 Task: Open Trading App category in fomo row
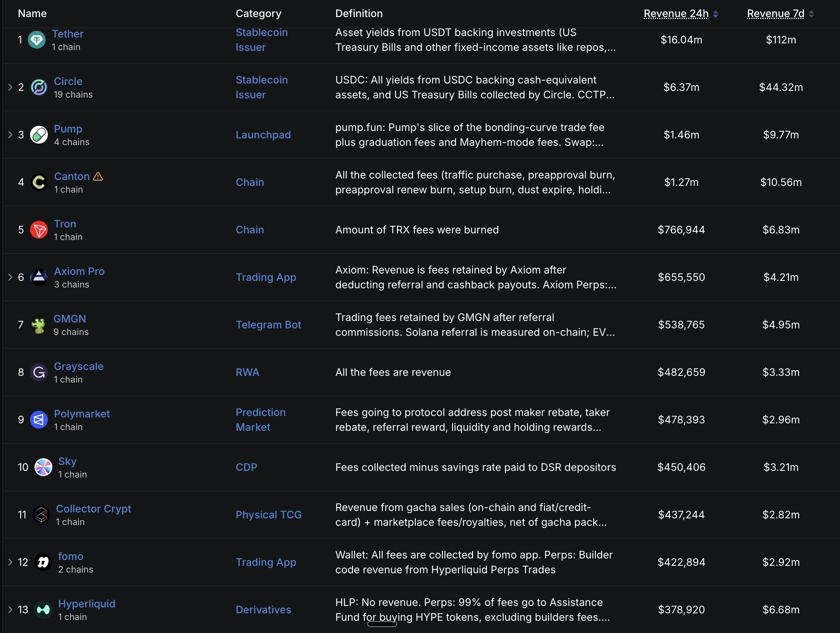pyautogui.click(x=266, y=562)
